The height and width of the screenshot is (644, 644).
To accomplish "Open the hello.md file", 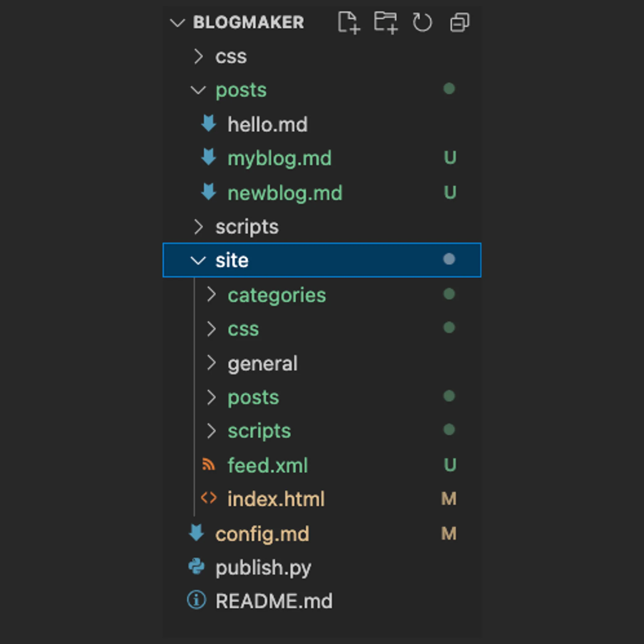I will 267,124.
